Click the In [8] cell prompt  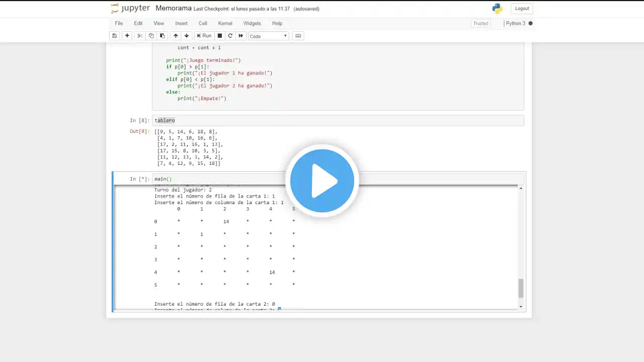(139, 121)
